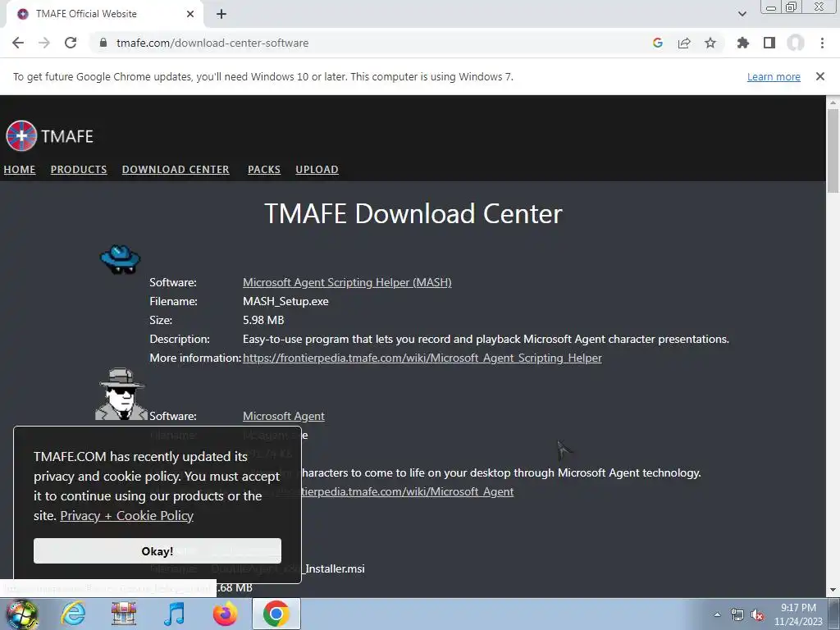Open the PACKS menu item
The width and height of the screenshot is (840, 630).
[264, 169]
